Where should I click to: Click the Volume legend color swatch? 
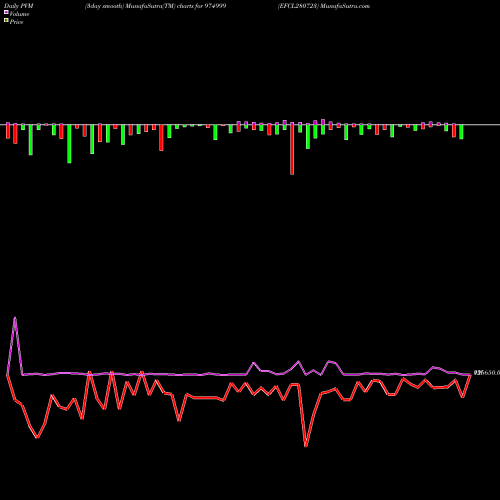pos(6,12)
